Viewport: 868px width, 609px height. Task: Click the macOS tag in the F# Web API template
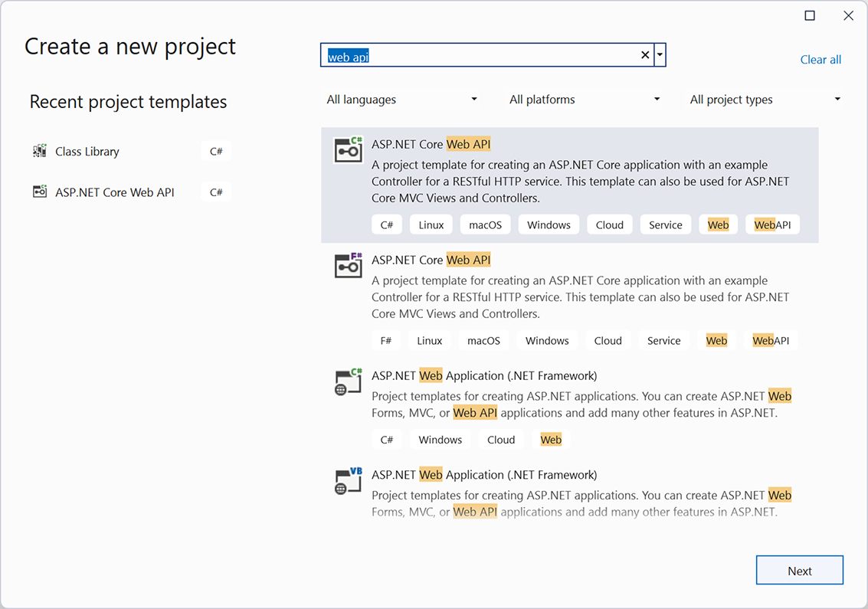point(484,340)
